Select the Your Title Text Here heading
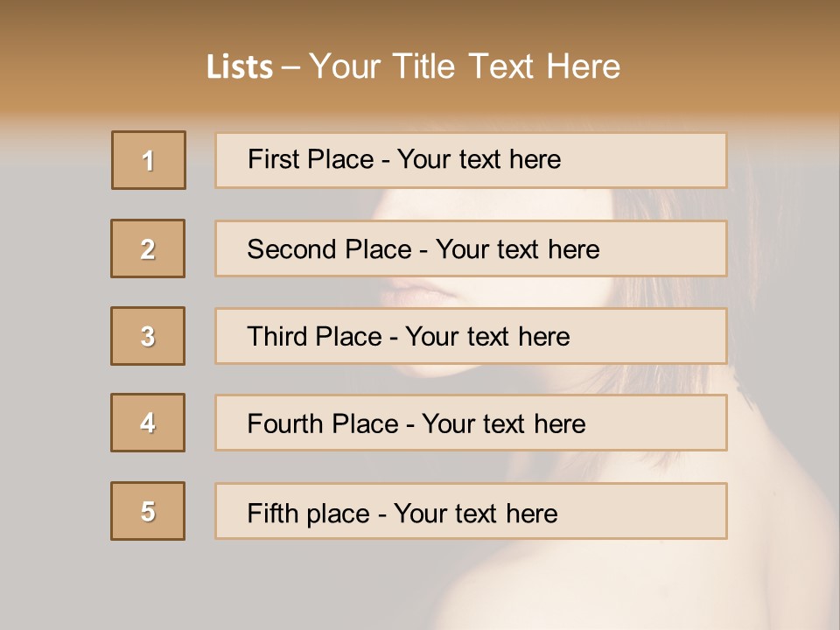 (x=465, y=66)
